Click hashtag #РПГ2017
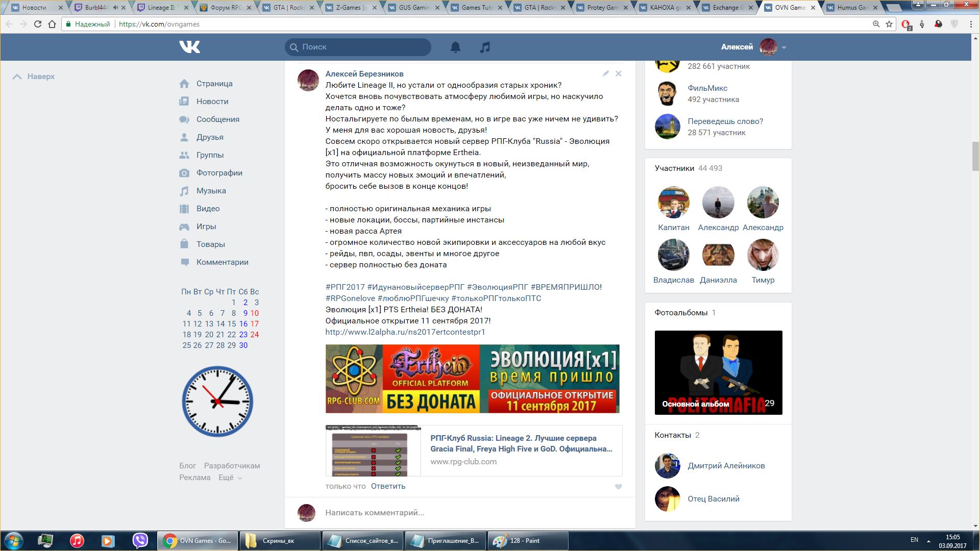 [345, 287]
